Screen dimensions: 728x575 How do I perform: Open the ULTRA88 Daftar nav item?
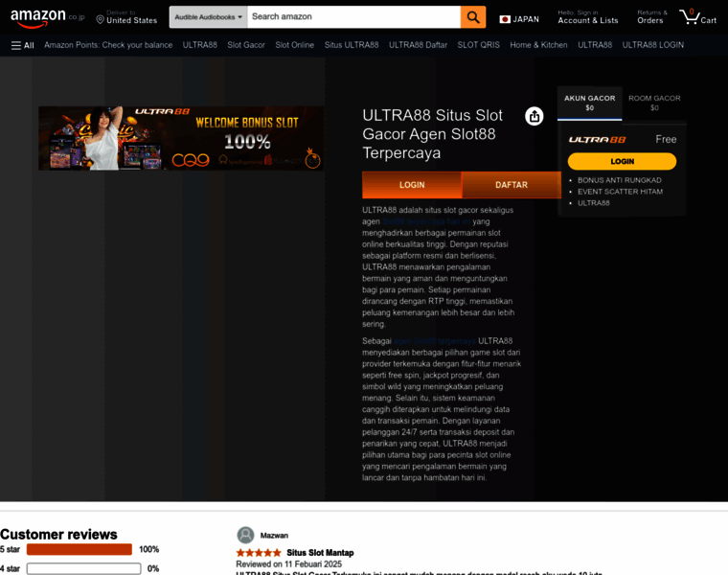418,45
